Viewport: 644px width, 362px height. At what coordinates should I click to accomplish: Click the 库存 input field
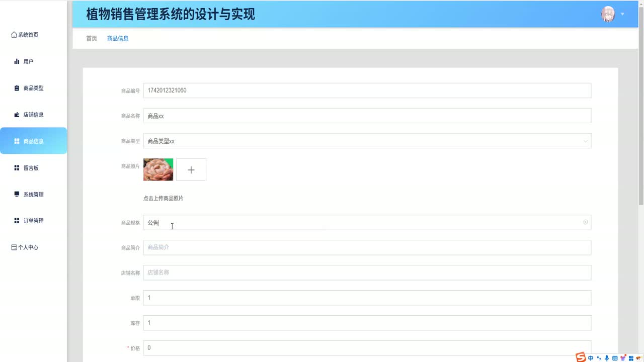[367, 323]
